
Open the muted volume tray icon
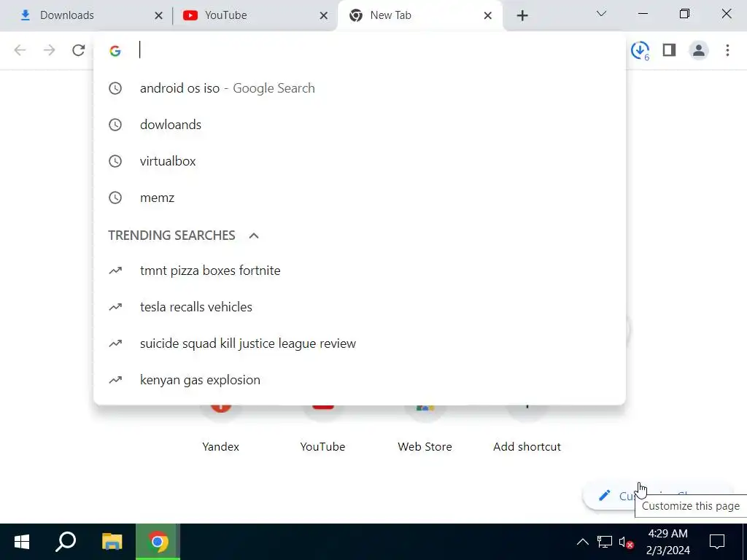626,542
